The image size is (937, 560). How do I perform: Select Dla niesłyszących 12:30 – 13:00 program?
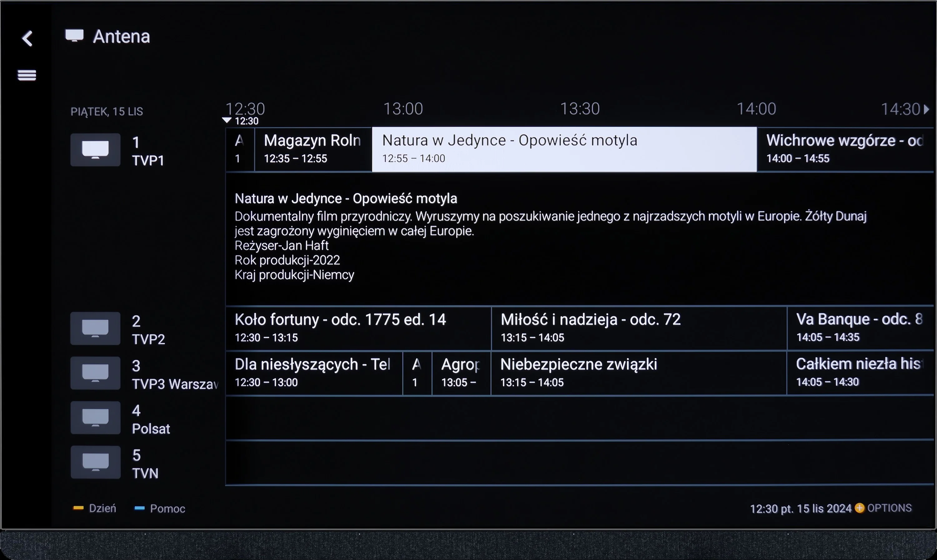point(314,373)
